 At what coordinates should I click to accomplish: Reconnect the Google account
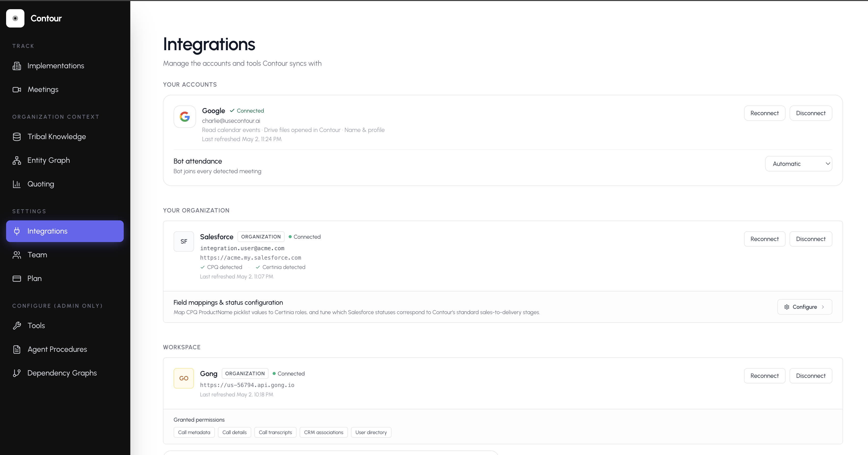tap(764, 113)
